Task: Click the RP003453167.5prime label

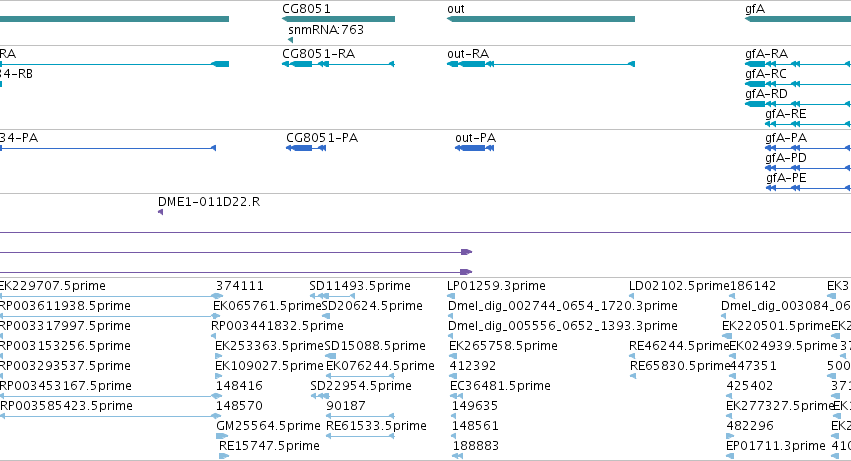Action: (x=66, y=387)
